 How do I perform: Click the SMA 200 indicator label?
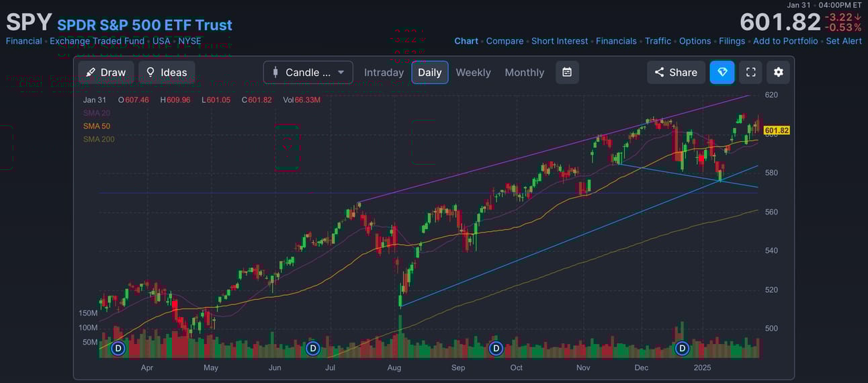[x=99, y=140]
